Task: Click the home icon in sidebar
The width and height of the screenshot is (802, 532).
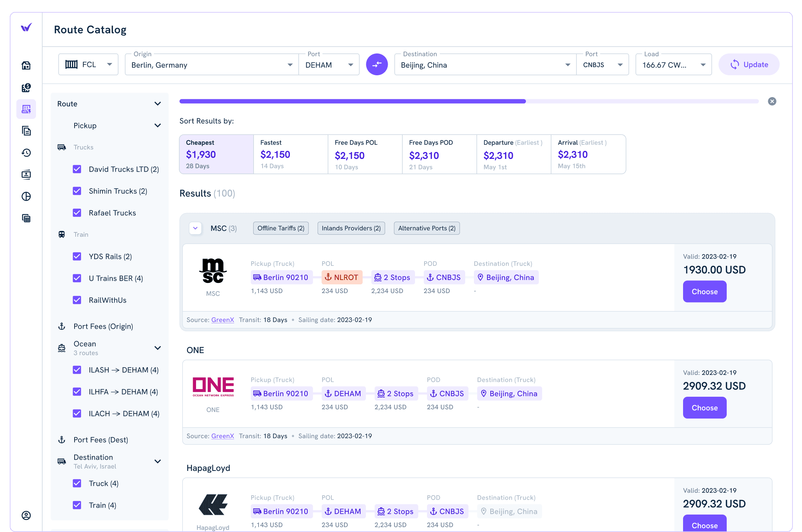Action: [x=26, y=65]
